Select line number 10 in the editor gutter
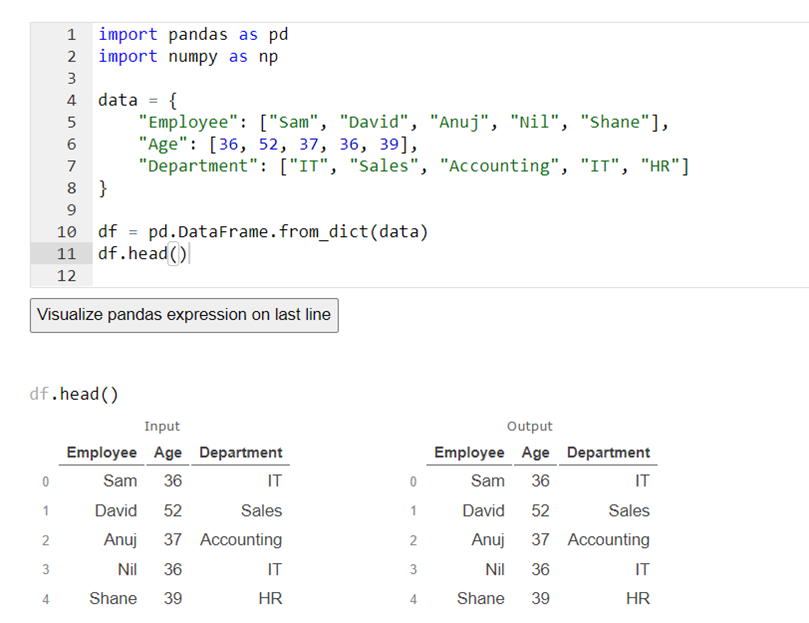Screen dimensions: 809x623 [66, 232]
